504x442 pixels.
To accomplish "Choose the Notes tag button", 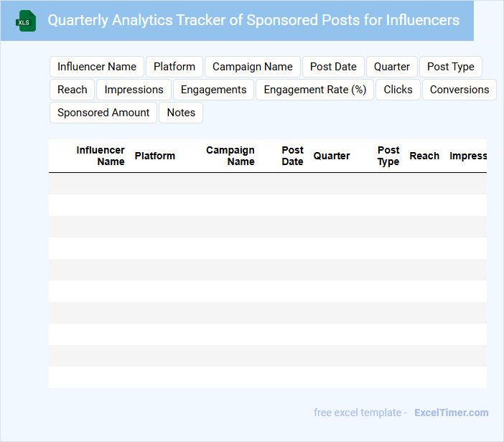I will tap(181, 113).
